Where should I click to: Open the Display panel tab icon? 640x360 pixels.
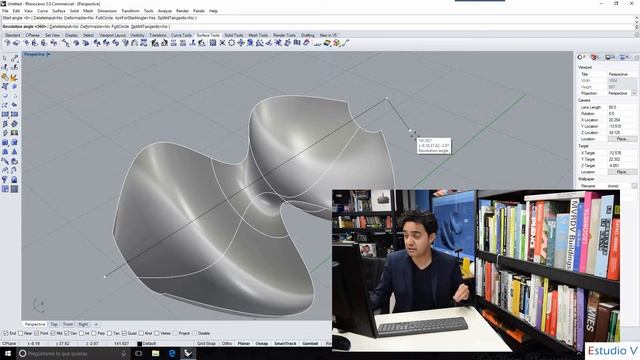click(x=609, y=58)
